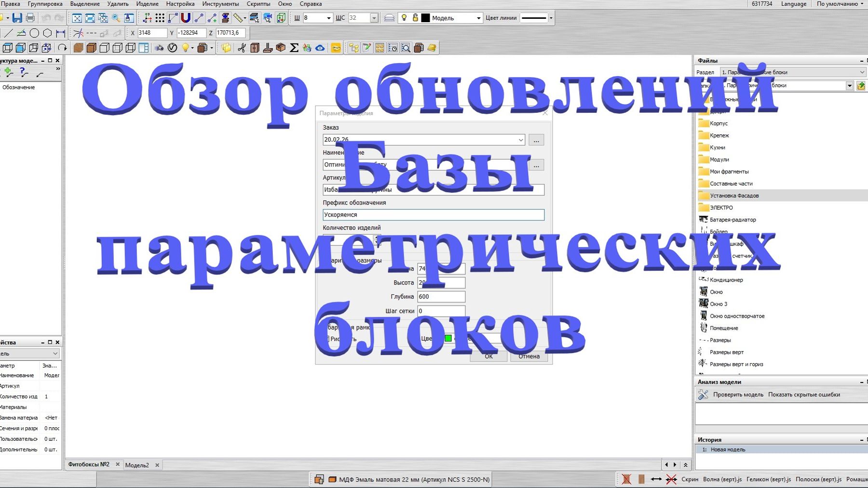The width and height of the screenshot is (868, 488).
Task: Click the black layer color swatch
Action: coord(425,18)
